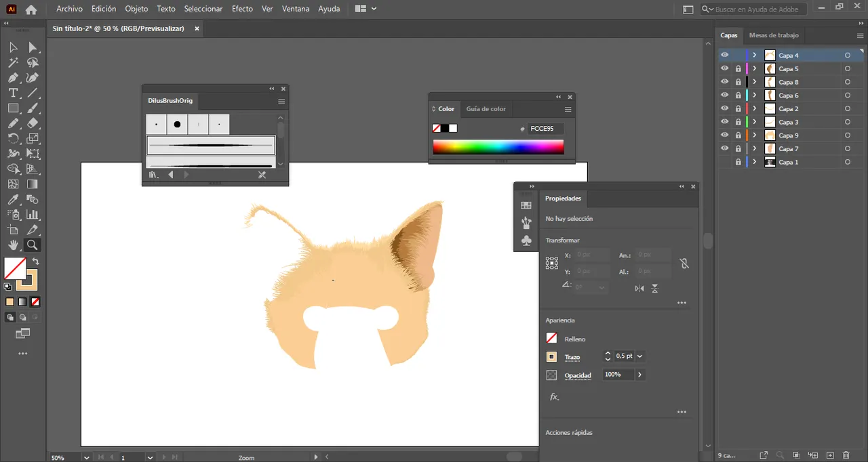The image size is (868, 462).
Task: Unlock layer Capa 7
Action: click(x=738, y=149)
